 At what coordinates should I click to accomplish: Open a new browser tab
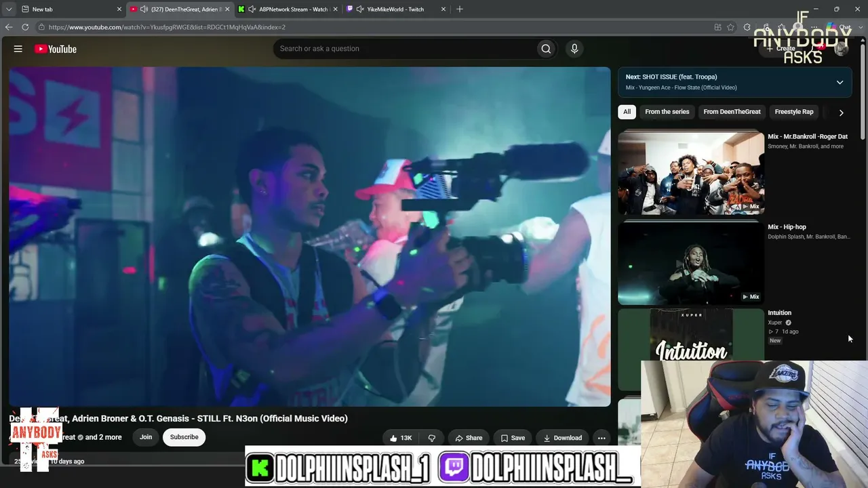pyautogui.click(x=460, y=9)
